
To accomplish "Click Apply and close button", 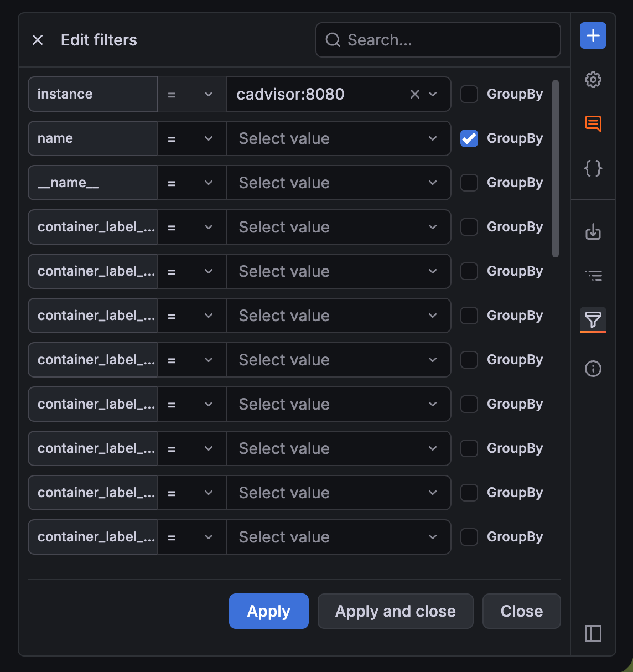I will [395, 611].
